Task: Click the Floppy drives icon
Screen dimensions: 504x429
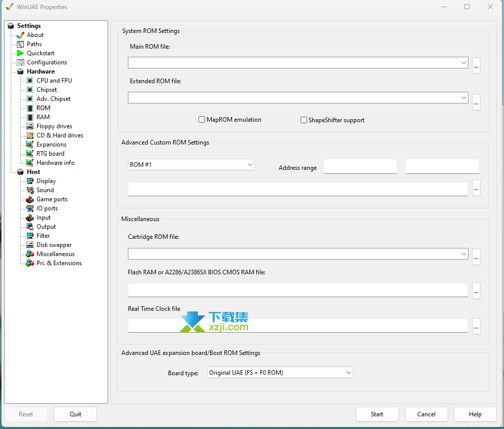Action: pos(30,126)
